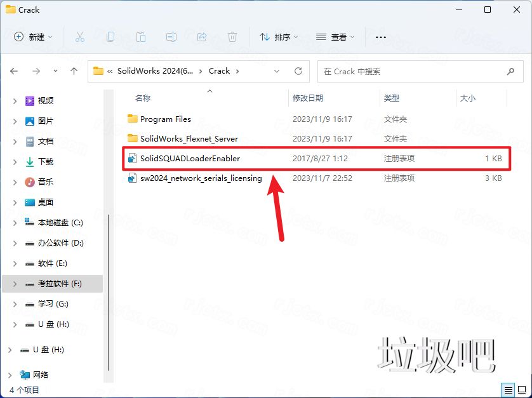This screenshot has height=398, width=532.
Task: Expand 本地磁盘 (C:) in sidebar
Action: click(14, 222)
